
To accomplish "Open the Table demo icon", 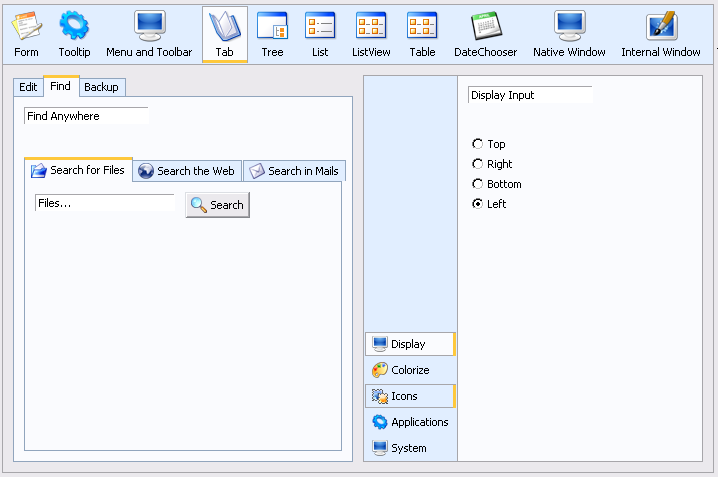I will 422,26.
